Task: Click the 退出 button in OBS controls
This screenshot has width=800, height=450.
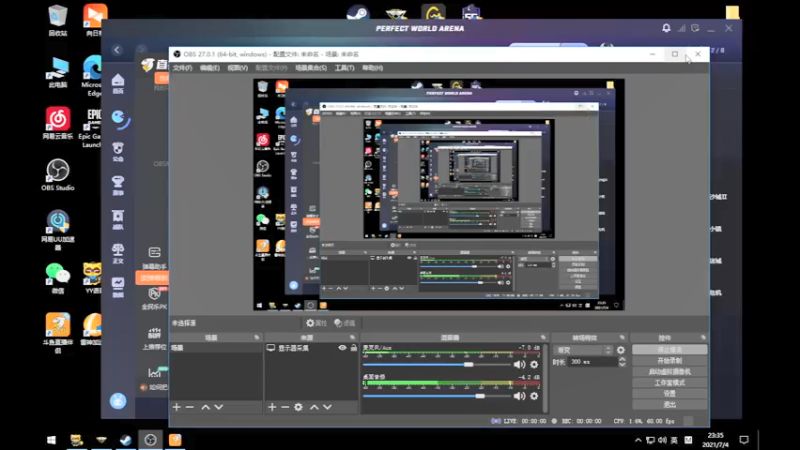Action: tap(669, 405)
